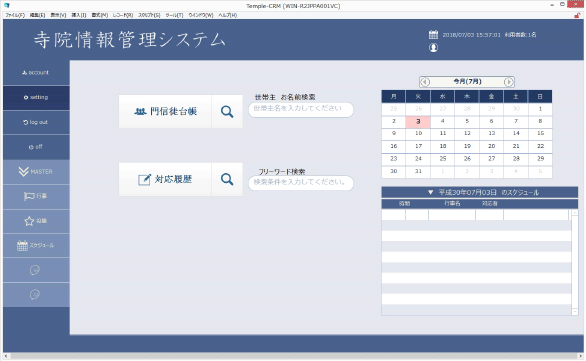Select the setting sidebar tab
The height and width of the screenshot is (361, 586).
pos(36,98)
